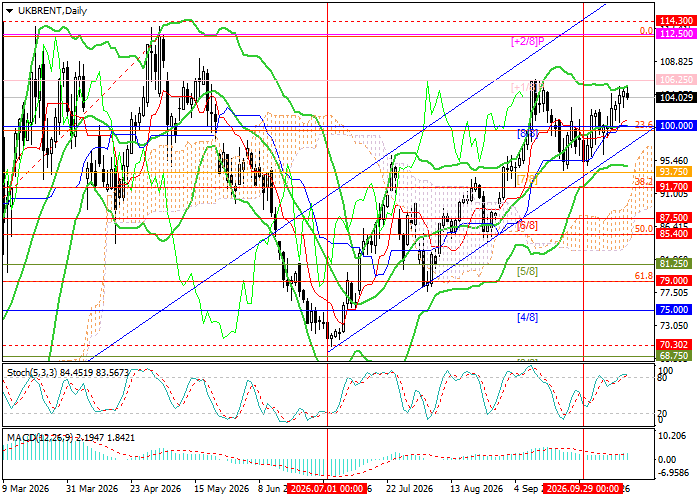
Task: Select the Fibonacci 38.2 level label
Action: (644, 182)
